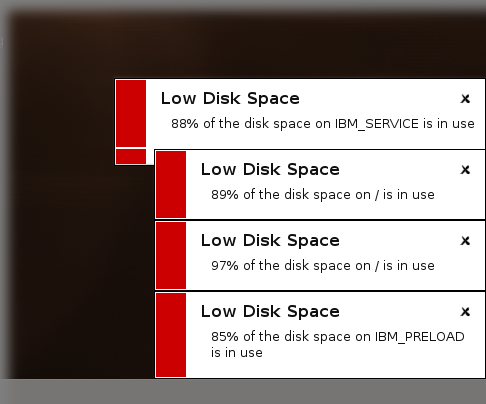
Task: Click the IBM_SERVICE volume name in the message
Action: 377,124
